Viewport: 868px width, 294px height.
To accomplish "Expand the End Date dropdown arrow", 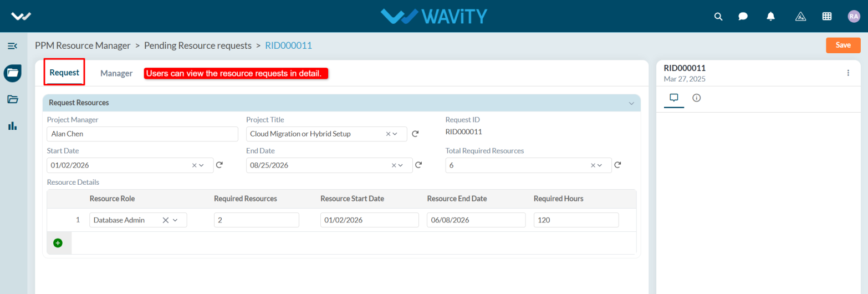I will [x=401, y=165].
